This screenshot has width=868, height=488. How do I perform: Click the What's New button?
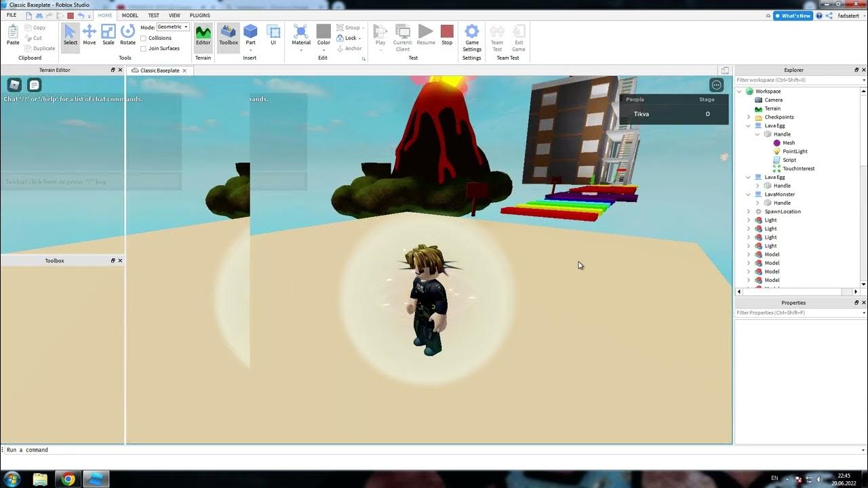pos(793,16)
